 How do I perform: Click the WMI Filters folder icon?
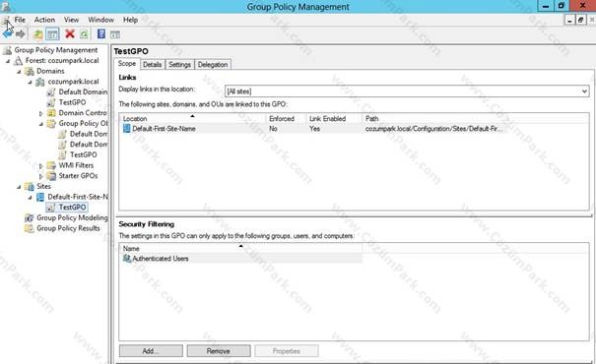(x=51, y=165)
